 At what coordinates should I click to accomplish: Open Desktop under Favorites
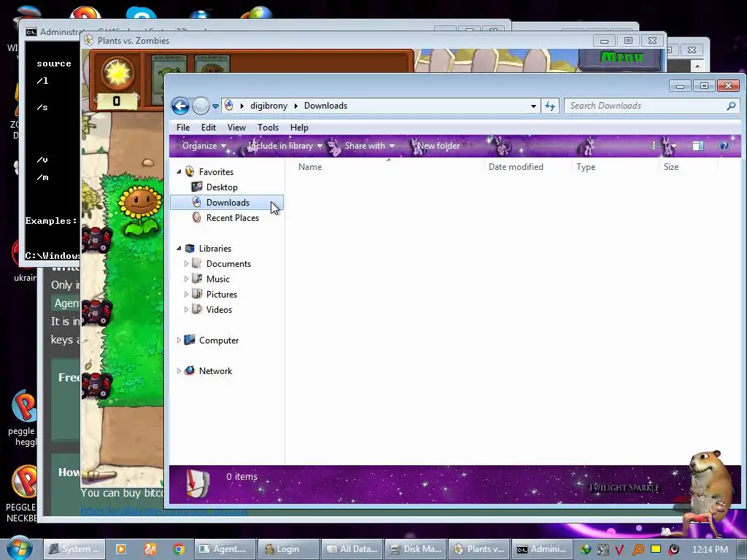[222, 187]
